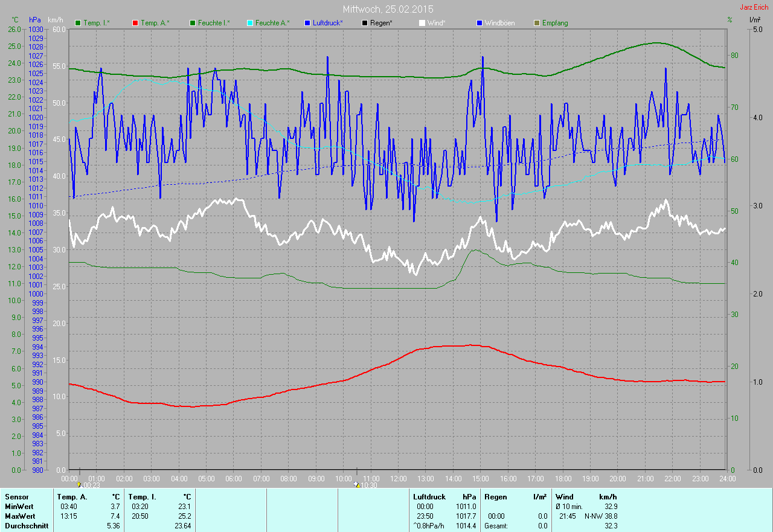Click the cyan Feuchte A. legend square
The width and height of the screenshot is (773, 532).
(250, 23)
